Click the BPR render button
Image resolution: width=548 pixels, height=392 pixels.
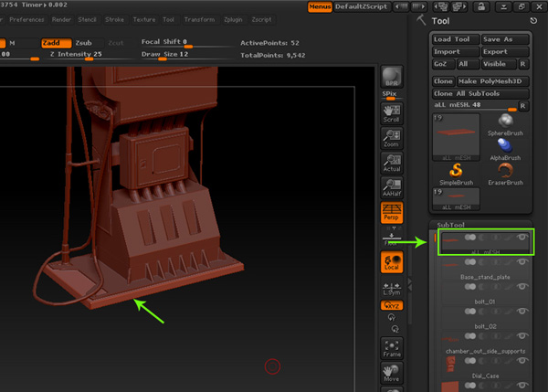coord(392,77)
